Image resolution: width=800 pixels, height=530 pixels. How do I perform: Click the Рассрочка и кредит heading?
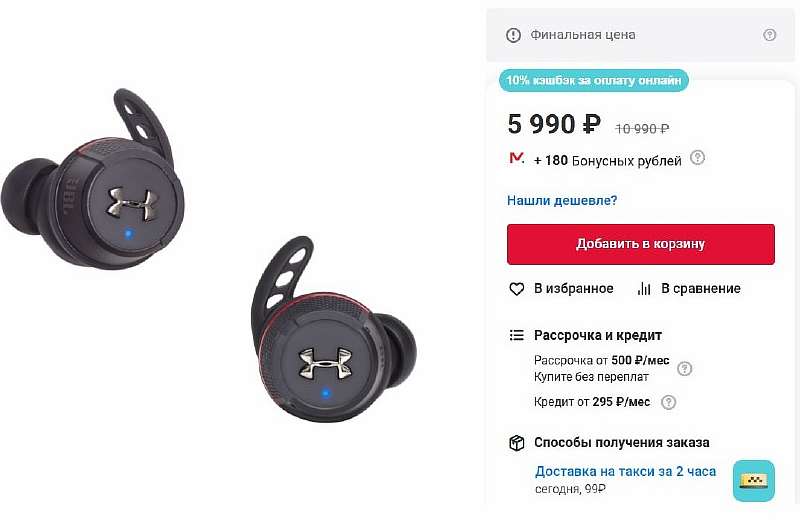tap(597, 336)
